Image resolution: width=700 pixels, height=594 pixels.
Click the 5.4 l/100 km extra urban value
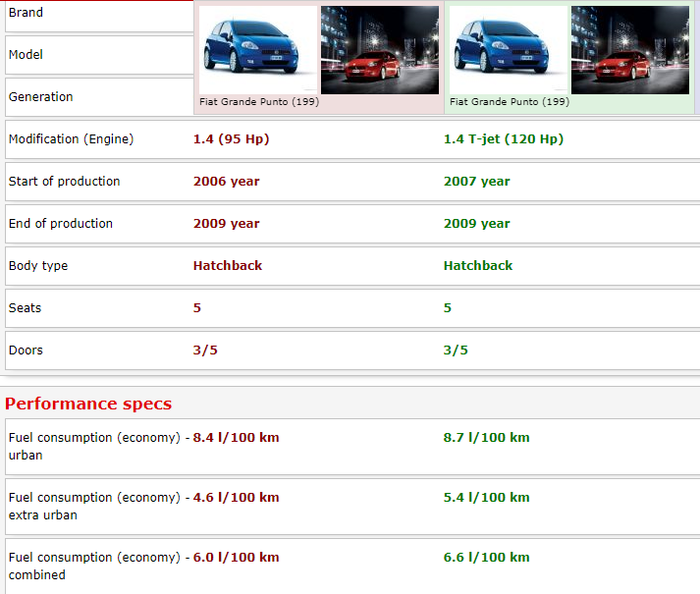[x=487, y=497]
